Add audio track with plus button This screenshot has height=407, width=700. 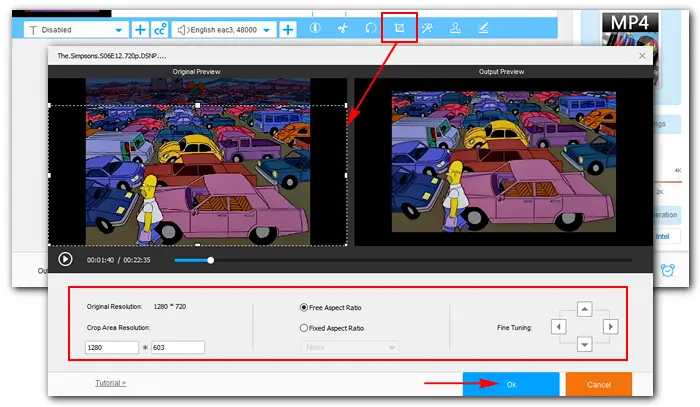(x=288, y=30)
